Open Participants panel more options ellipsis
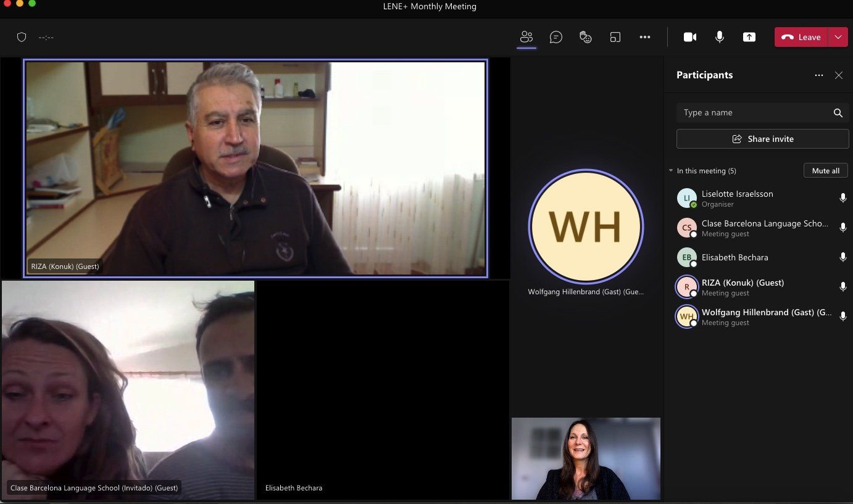This screenshot has width=853, height=504. point(819,75)
